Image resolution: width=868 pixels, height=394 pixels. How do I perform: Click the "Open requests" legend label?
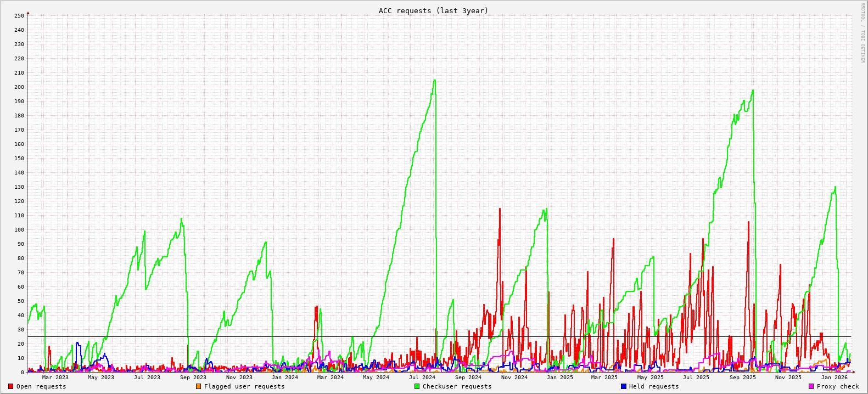point(41,386)
